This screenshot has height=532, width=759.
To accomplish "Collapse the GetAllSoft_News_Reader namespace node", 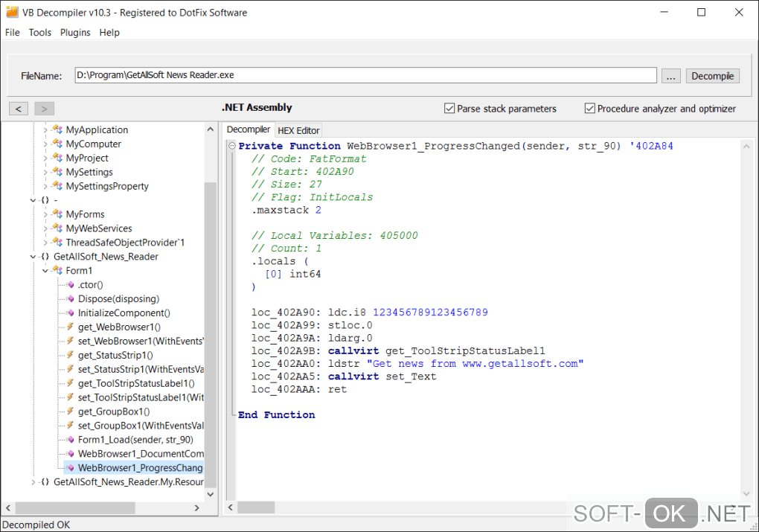I will 33,257.
